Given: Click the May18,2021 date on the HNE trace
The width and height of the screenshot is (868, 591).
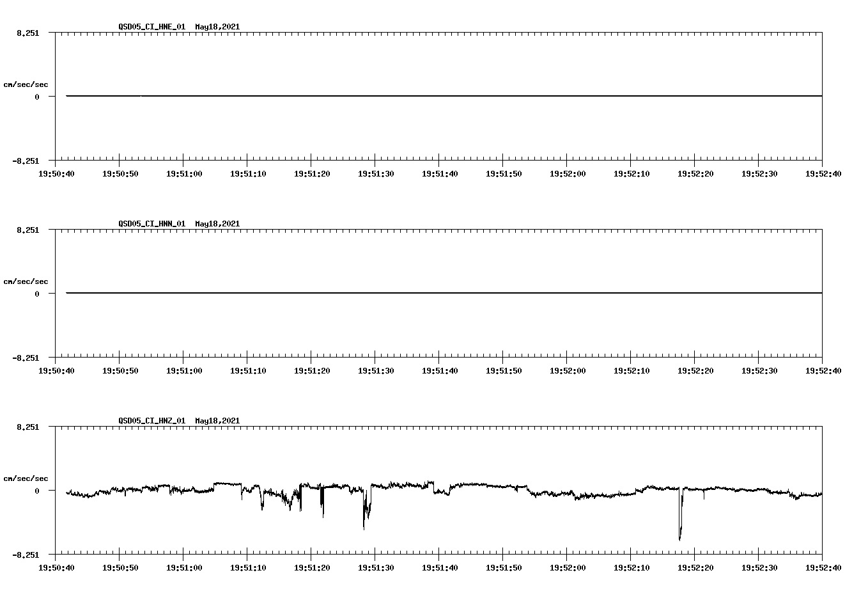Looking at the screenshot, I should pos(217,27).
